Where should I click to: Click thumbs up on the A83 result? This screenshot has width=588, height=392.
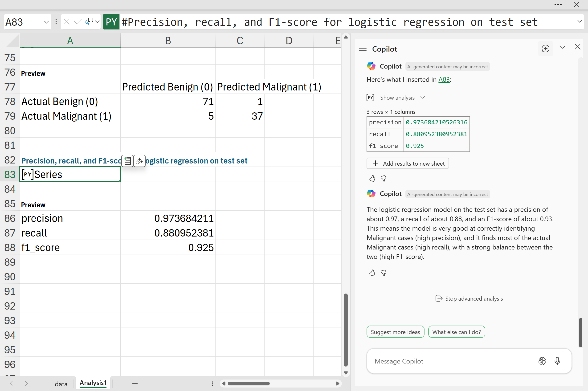click(372, 179)
